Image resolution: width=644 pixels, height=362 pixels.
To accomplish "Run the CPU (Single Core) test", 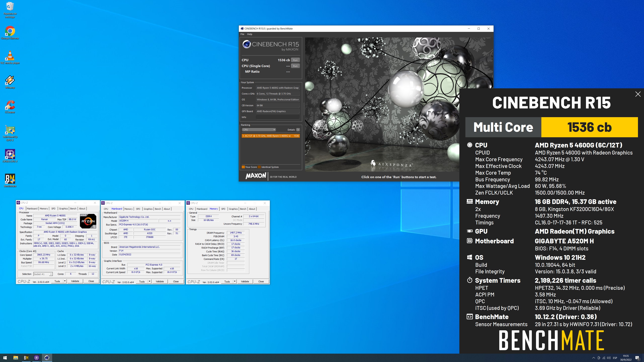I will click(295, 66).
